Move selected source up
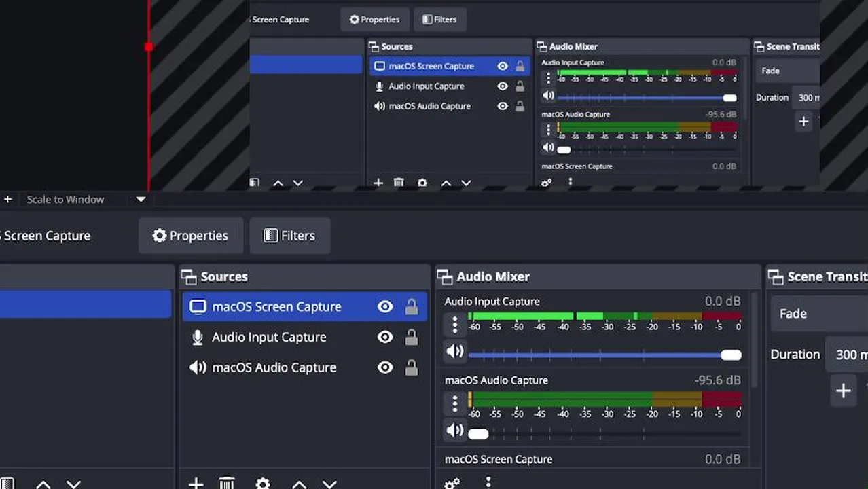This screenshot has height=489, width=868. tap(299, 484)
